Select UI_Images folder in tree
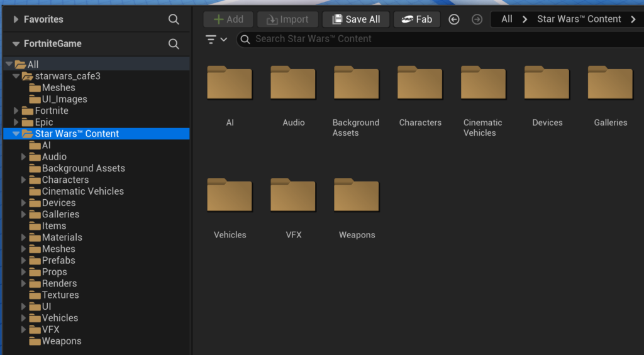 point(64,99)
